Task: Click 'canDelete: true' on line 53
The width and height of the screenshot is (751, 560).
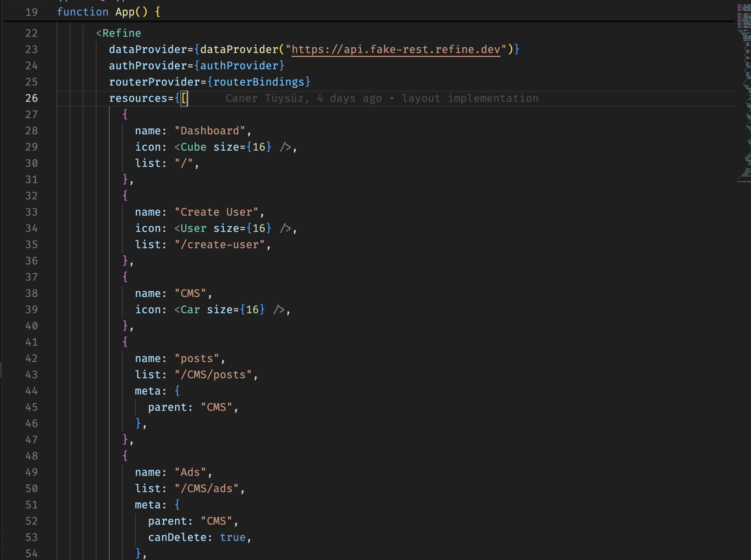Action: point(197,537)
